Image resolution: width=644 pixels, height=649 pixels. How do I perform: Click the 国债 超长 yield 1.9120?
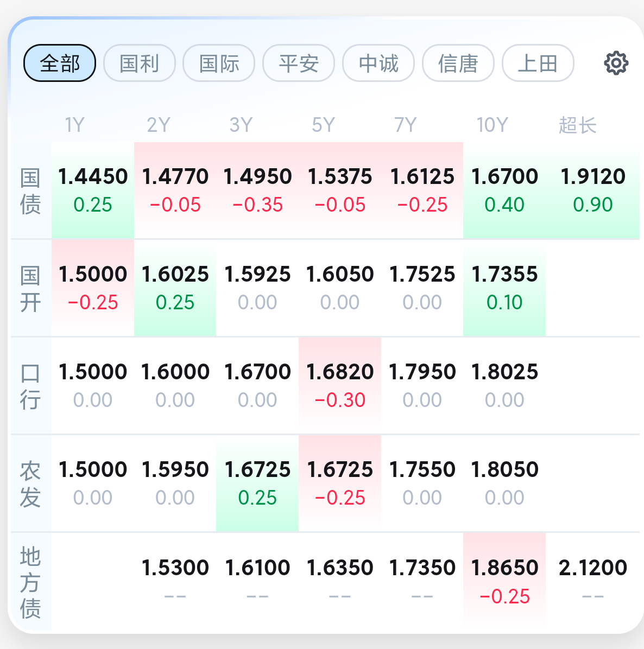coord(592,190)
